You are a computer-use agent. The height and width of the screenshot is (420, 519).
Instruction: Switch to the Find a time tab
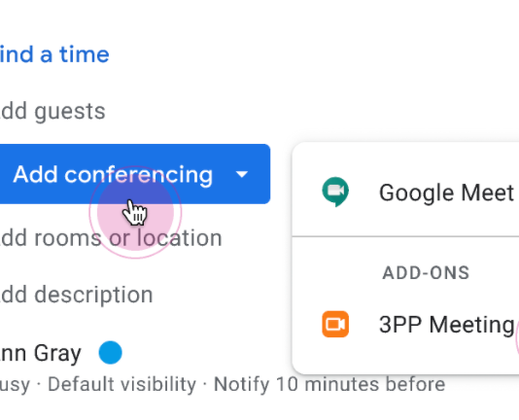point(54,54)
